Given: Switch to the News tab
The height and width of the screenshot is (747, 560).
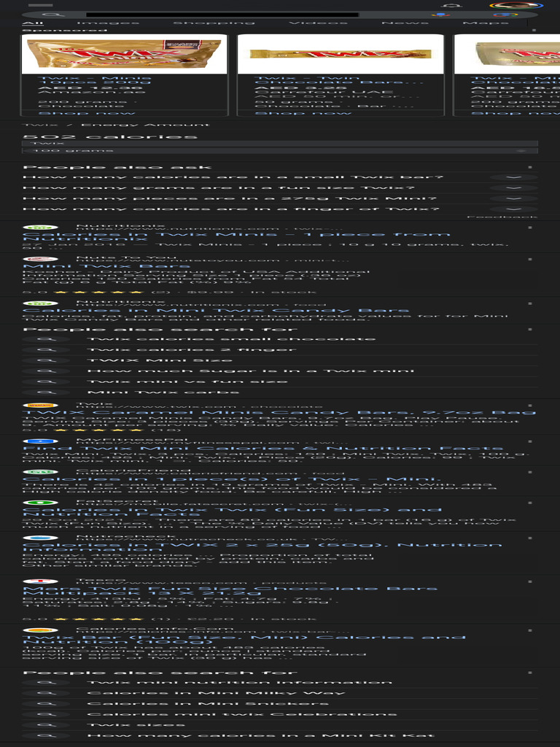Looking at the screenshot, I should tap(405, 23).
